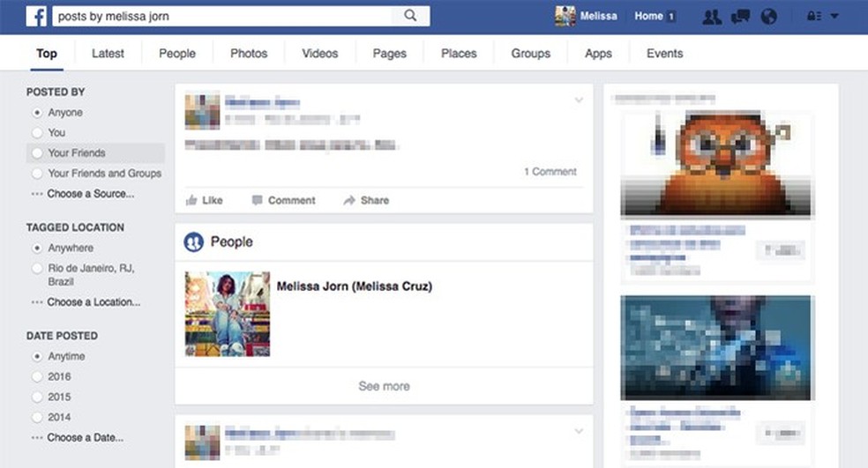Open Privacy Shortcuts lock icon
868x468 pixels.
point(813,16)
